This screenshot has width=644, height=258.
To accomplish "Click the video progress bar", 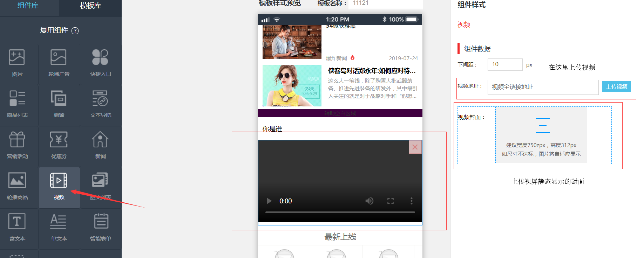I will coord(340,212).
